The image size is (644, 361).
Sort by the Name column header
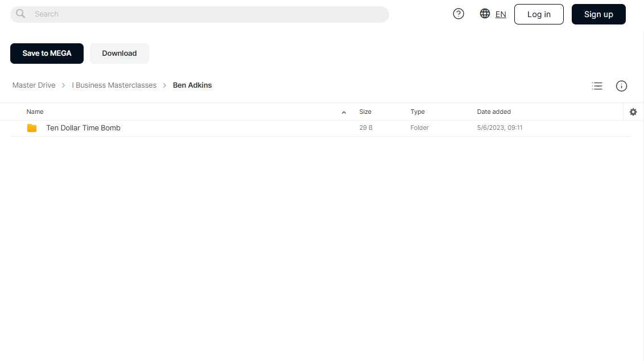35,112
